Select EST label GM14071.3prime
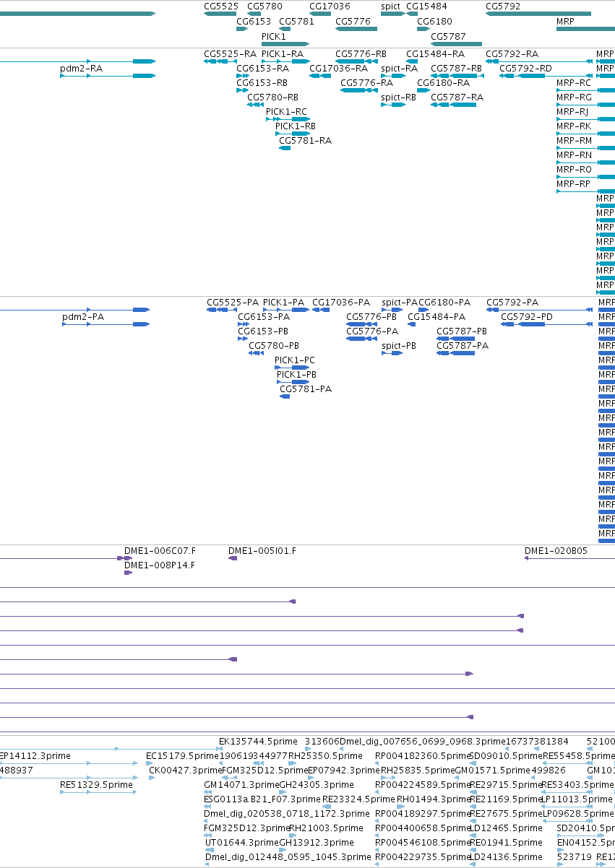 coord(241,785)
